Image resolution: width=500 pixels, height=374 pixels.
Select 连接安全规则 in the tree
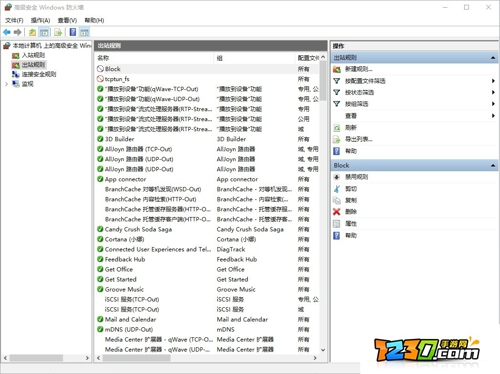pyautogui.click(x=39, y=74)
